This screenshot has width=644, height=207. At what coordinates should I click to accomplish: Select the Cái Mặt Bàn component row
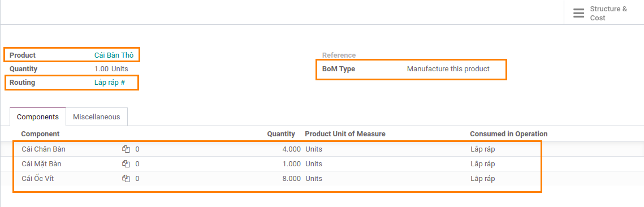(x=322, y=164)
